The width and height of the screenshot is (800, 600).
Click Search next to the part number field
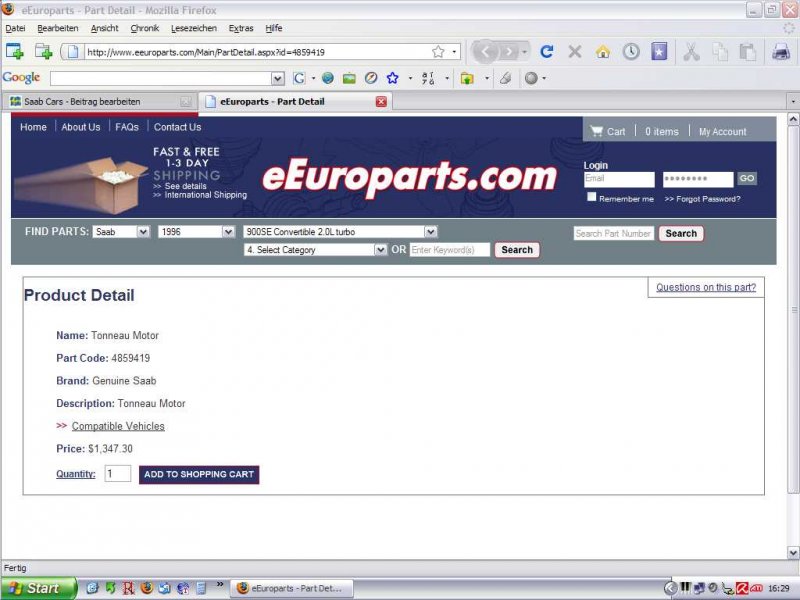click(681, 233)
